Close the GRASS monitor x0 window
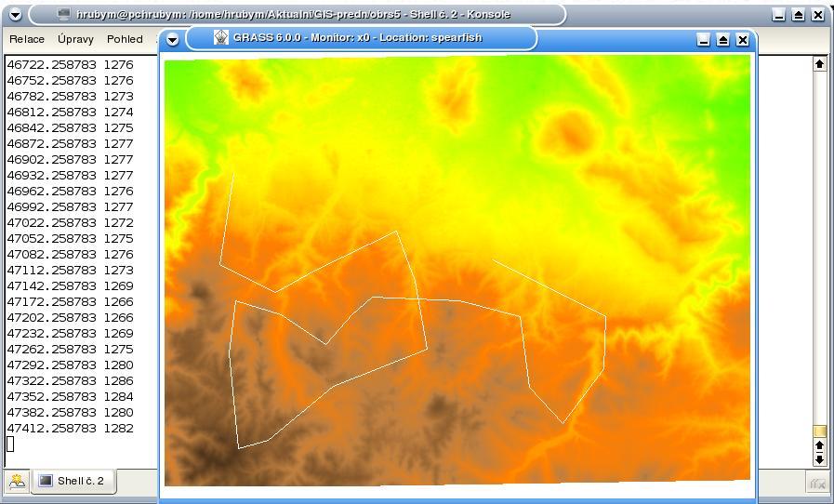 click(743, 39)
